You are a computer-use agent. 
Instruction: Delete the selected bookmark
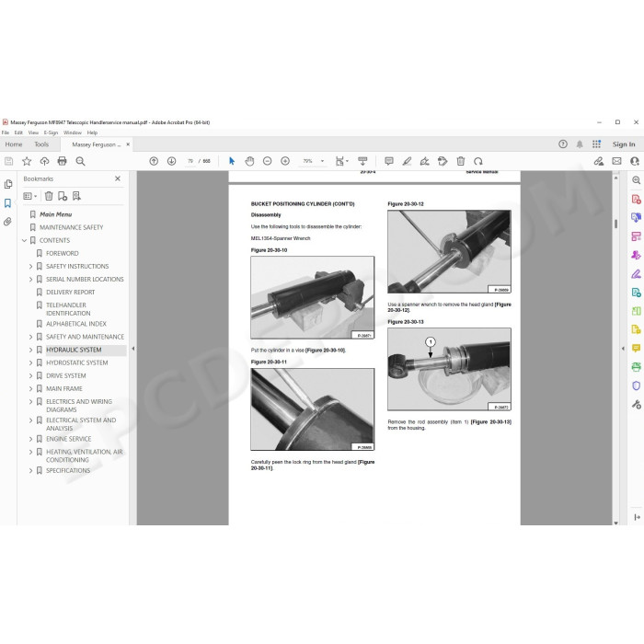coord(49,196)
